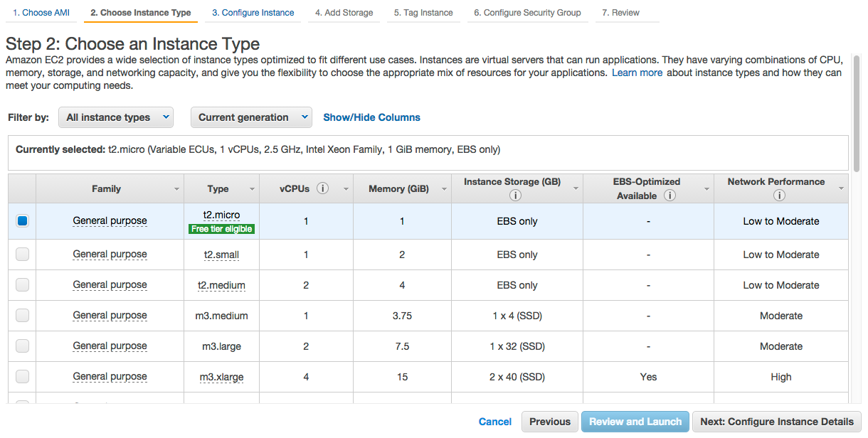The width and height of the screenshot is (868, 438).
Task: Click the Learn more link
Action: (637, 73)
